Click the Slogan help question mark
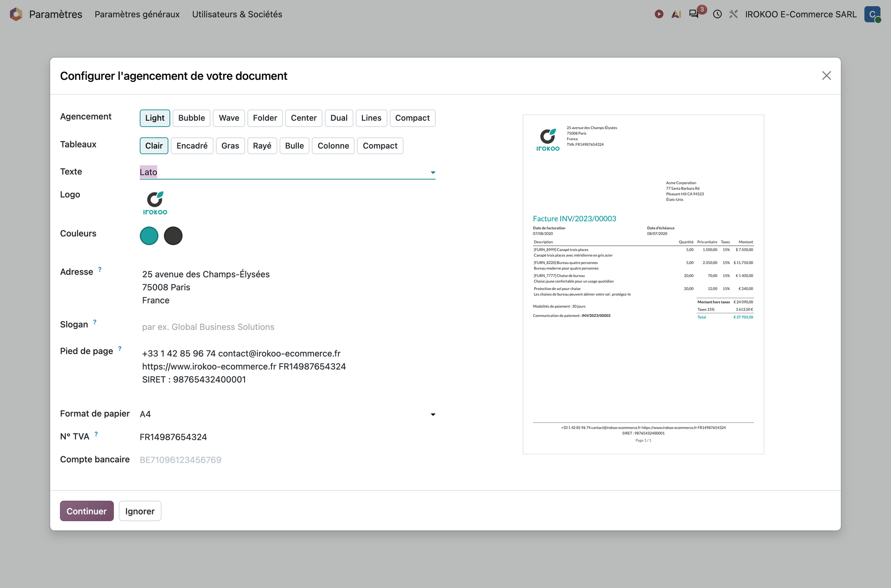 click(95, 322)
